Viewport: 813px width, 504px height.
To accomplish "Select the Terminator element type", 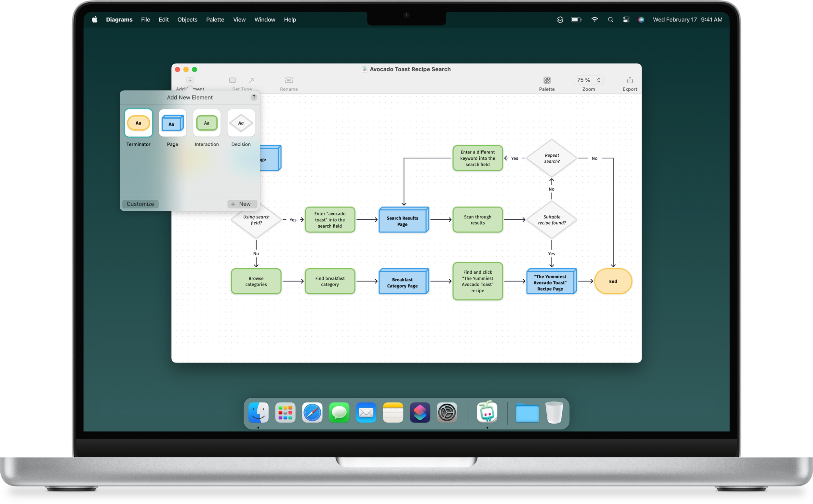I will (x=138, y=123).
